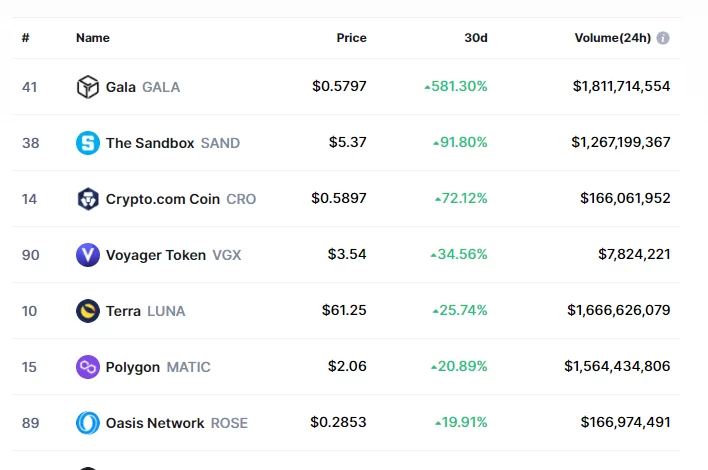Image resolution: width=708 pixels, height=470 pixels.
Task: Sort table by Price column header
Action: coord(351,38)
